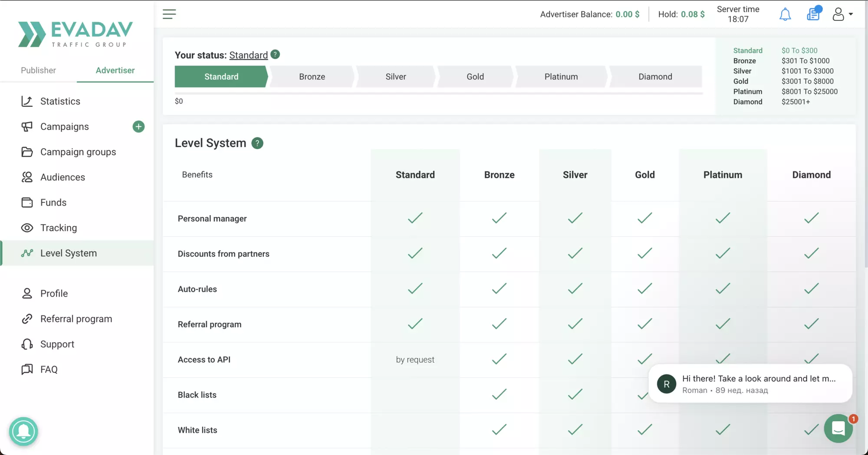Open the notifications bell icon
This screenshot has width=868, height=455.
coord(785,14)
